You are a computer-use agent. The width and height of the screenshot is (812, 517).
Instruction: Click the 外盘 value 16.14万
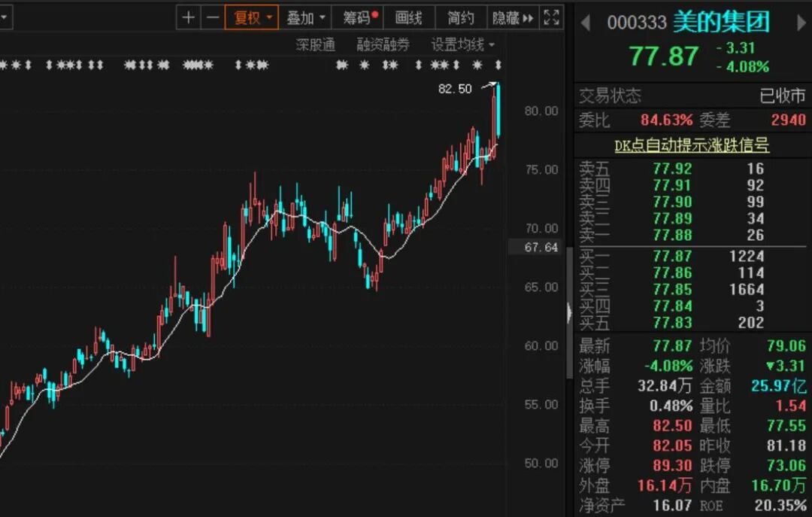click(x=665, y=485)
